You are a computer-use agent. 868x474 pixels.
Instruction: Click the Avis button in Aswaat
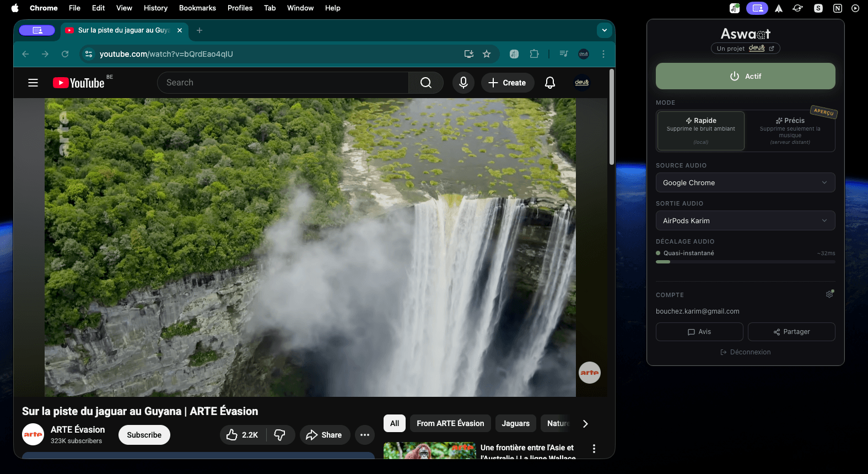pos(699,332)
